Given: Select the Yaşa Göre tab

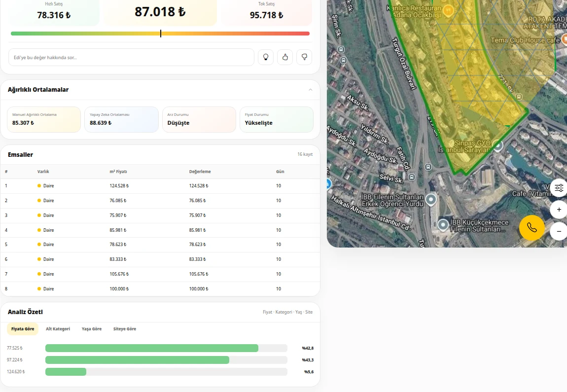Looking at the screenshot, I should click(x=92, y=329).
